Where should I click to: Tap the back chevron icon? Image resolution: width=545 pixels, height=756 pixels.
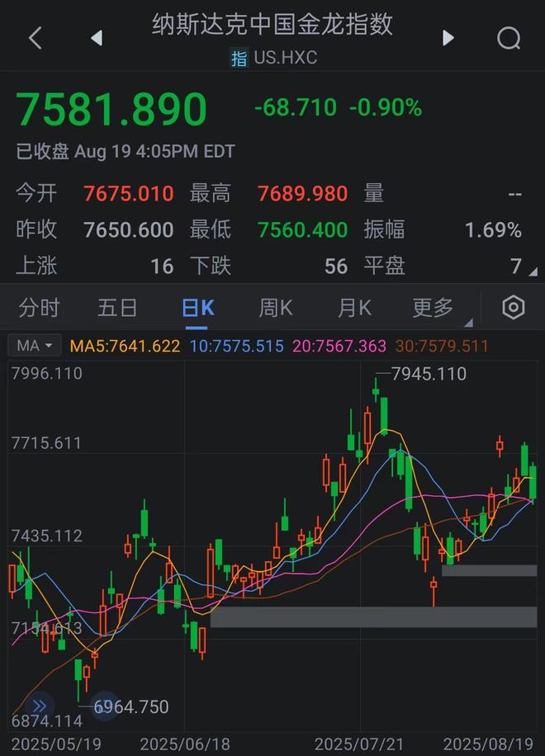pos(36,38)
